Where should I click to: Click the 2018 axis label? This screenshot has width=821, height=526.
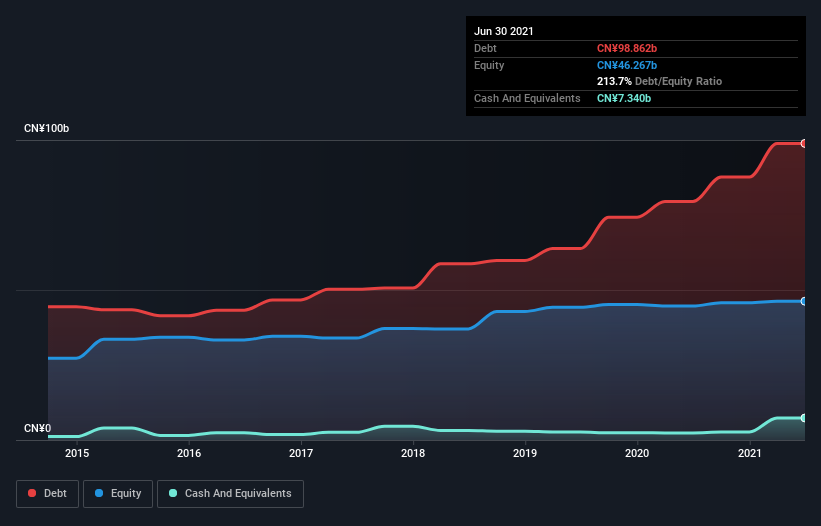point(413,453)
